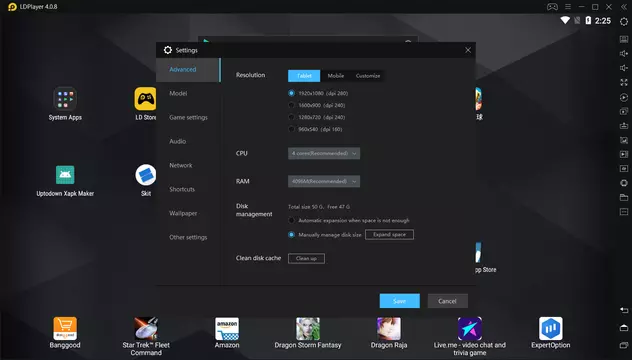Screen dimensions: 632x360
Task: Open the System Apps folder icon
Action: pyautogui.click(x=65, y=99)
